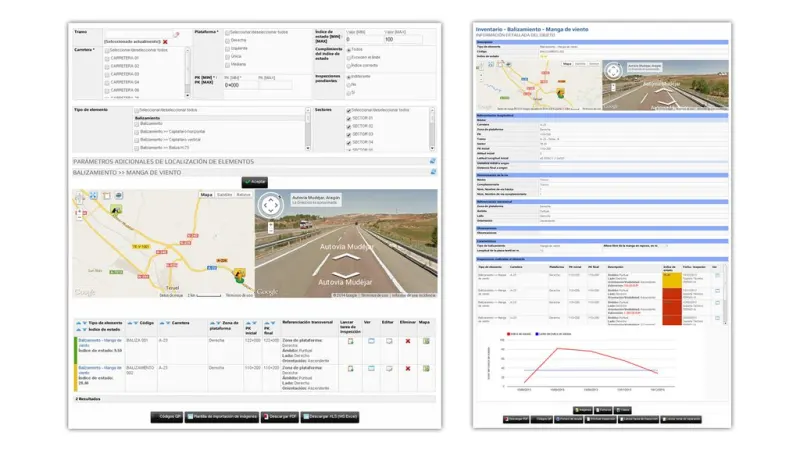Show BALIZA 001 on the map
This screenshot has width=800, height=450.
[x=426, y=341]
